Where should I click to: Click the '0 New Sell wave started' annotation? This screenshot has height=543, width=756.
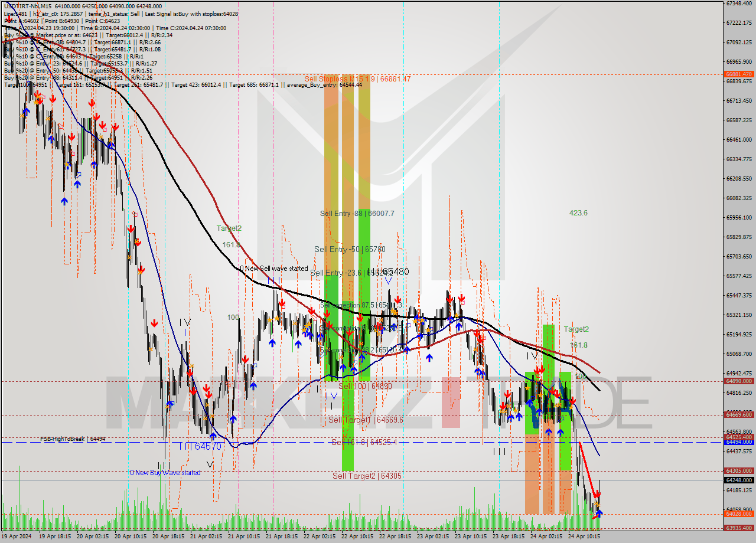pyautogui.click(x=274, y=269)
